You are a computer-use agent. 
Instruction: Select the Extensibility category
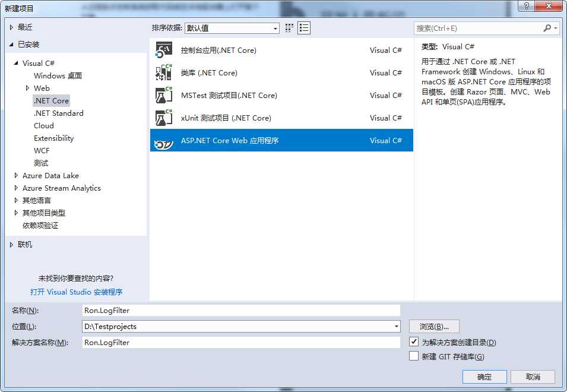53,138
